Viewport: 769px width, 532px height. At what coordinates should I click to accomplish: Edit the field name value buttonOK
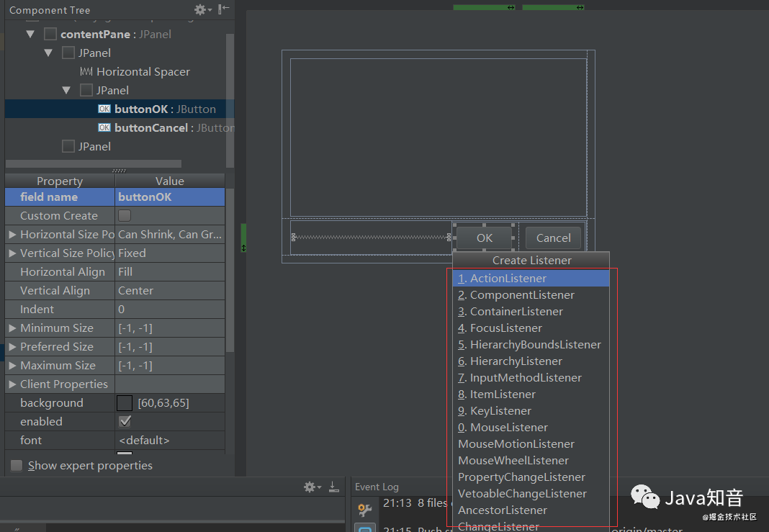point(170,197)
